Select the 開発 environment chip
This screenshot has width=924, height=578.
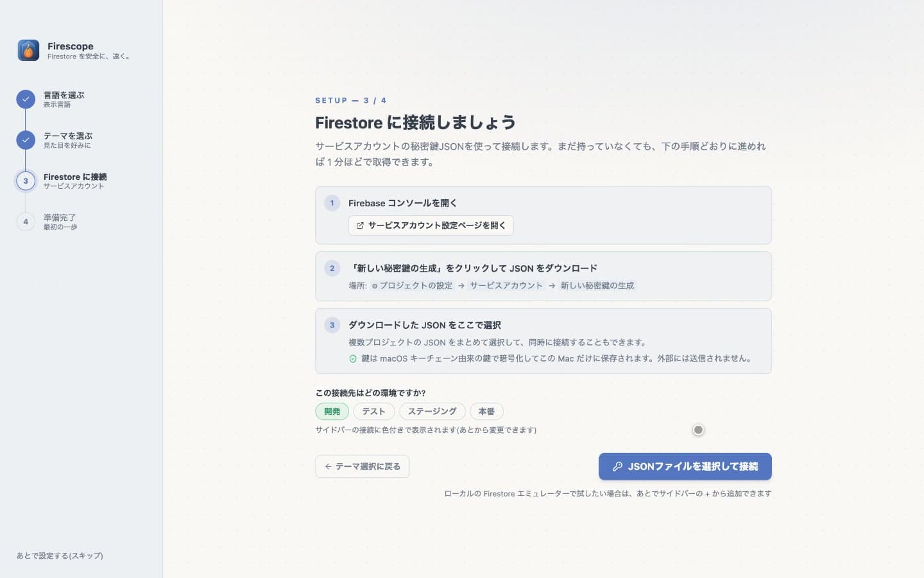click(x=332, y=412)
